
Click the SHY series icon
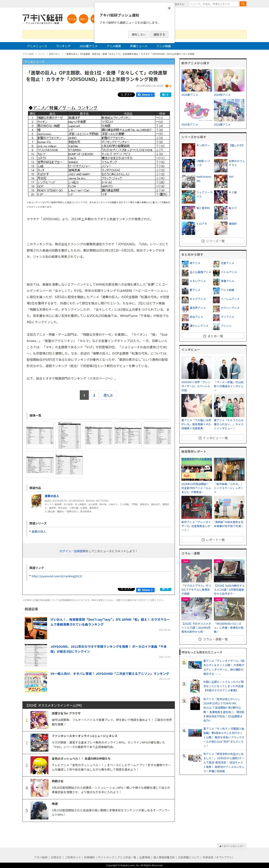[x=221, y=181]
